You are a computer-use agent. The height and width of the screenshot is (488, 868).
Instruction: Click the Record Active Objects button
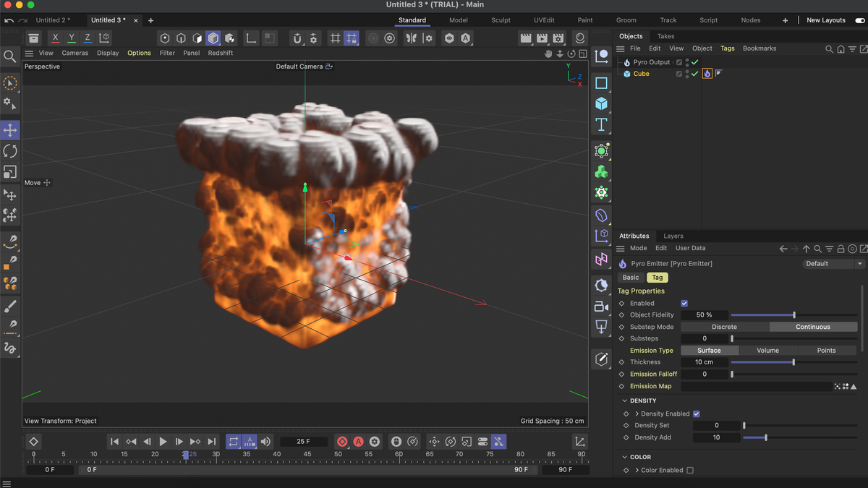pos(342,442)
